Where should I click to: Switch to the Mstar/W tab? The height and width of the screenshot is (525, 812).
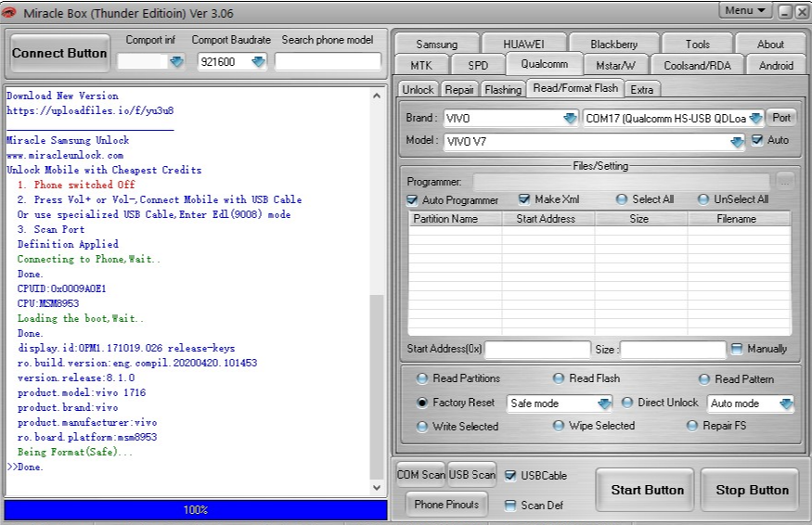(x=615, y=66)
